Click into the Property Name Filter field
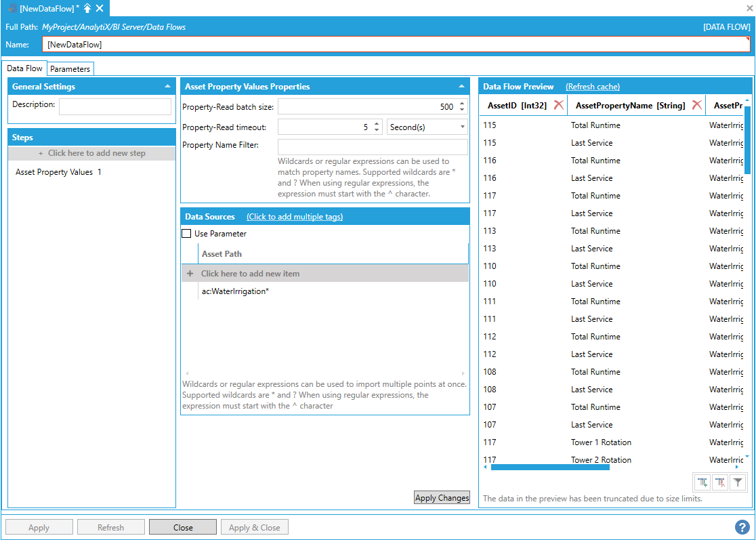Viewport: 756px width, 540px height. click(x=373, y=147)
